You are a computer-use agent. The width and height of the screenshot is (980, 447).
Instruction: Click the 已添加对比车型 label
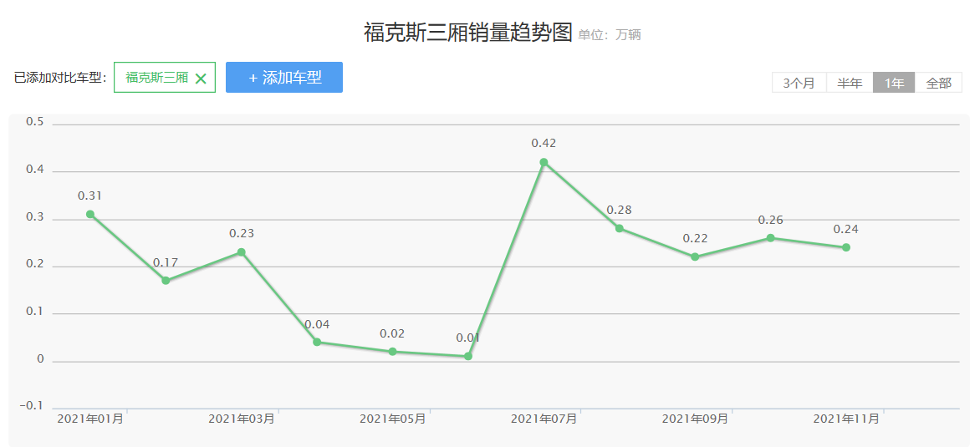(61, 78)
